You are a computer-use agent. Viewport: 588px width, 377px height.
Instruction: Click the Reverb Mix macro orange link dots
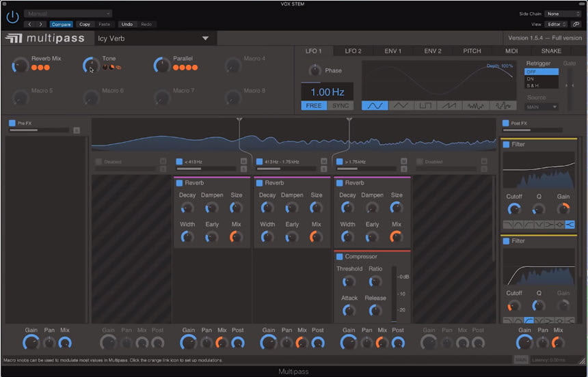click(x=40, y=68)
